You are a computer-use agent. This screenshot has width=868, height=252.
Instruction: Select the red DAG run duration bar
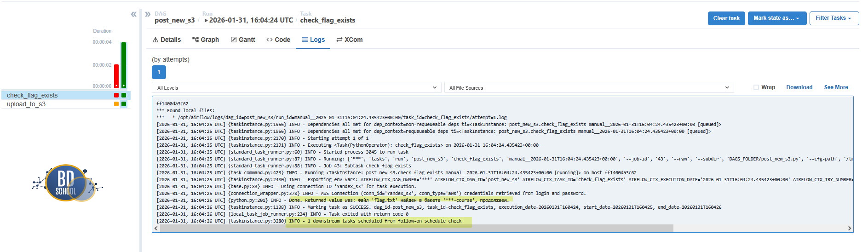click(116, 76)
